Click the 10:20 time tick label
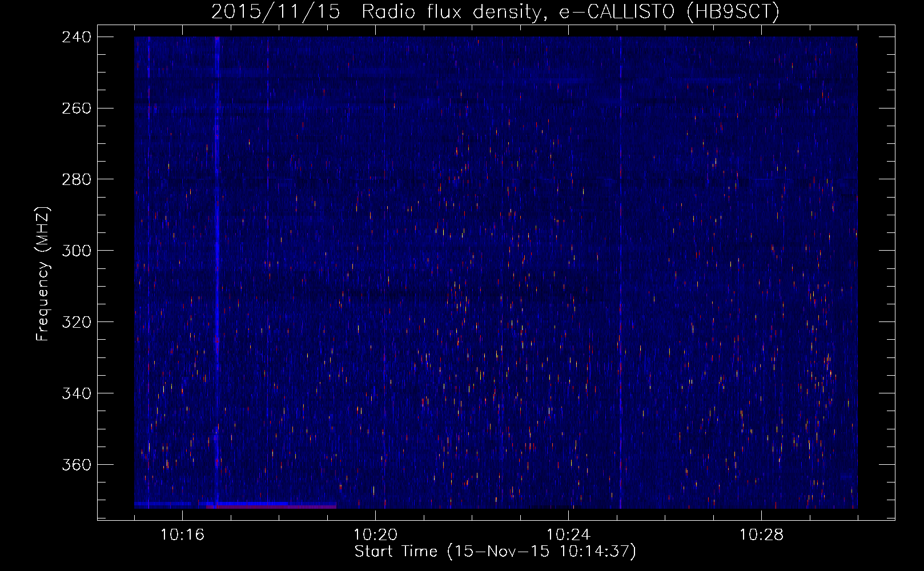 (x=375, y=535)
